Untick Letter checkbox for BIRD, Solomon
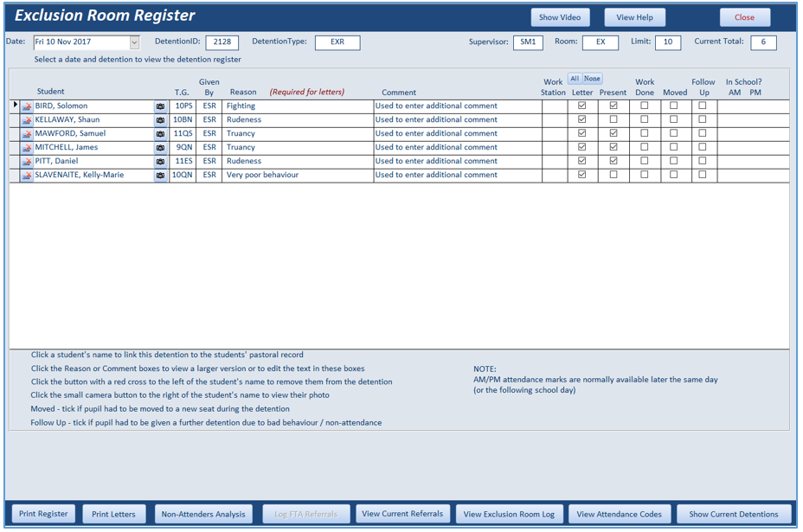 (x=581, y=106)
